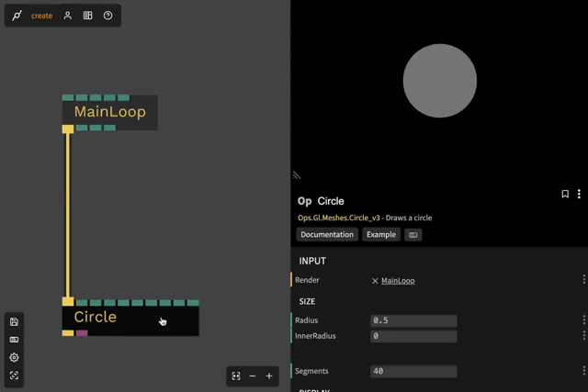588x392 pixels.
Task: Open settings gear in left sidebar
Action: point(15,357)
